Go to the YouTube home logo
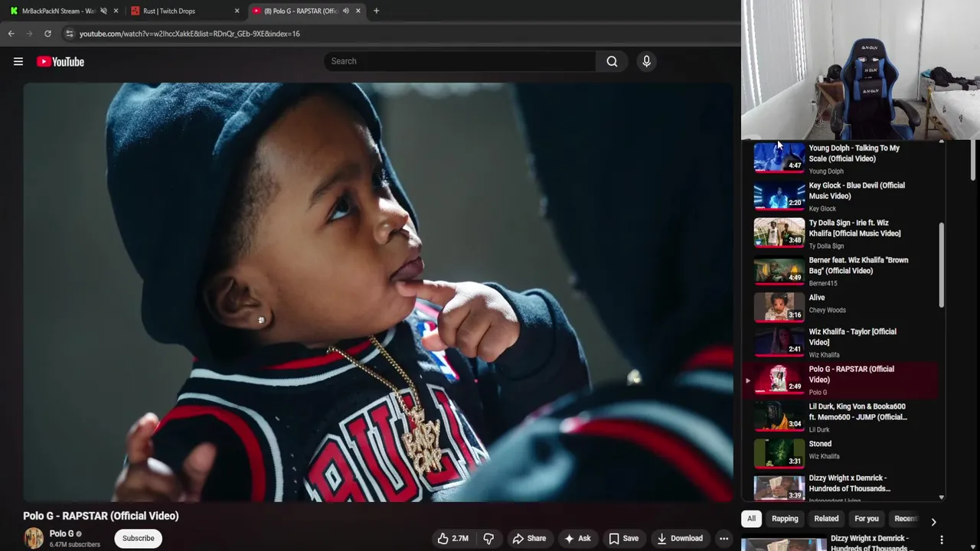 click(x=60, y=61)
